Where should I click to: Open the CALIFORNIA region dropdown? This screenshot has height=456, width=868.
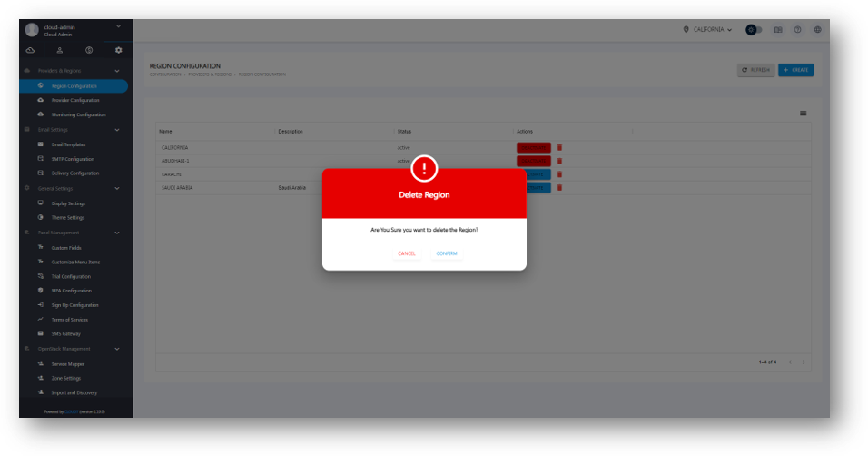point(707,30)
